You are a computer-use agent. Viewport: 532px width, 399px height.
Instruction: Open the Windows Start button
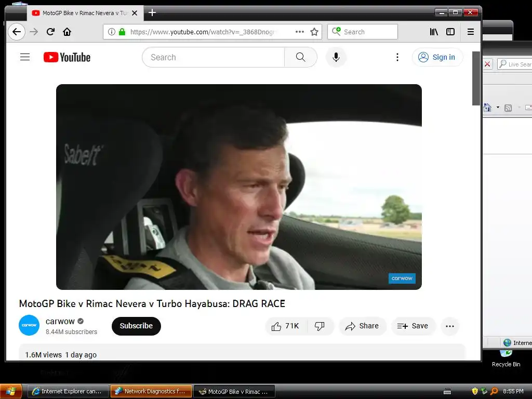pyautogui.click(x=11, y=391)
